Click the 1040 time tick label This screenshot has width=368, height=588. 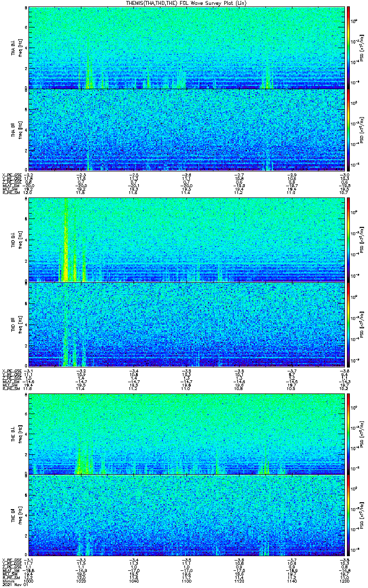point(134,582)
